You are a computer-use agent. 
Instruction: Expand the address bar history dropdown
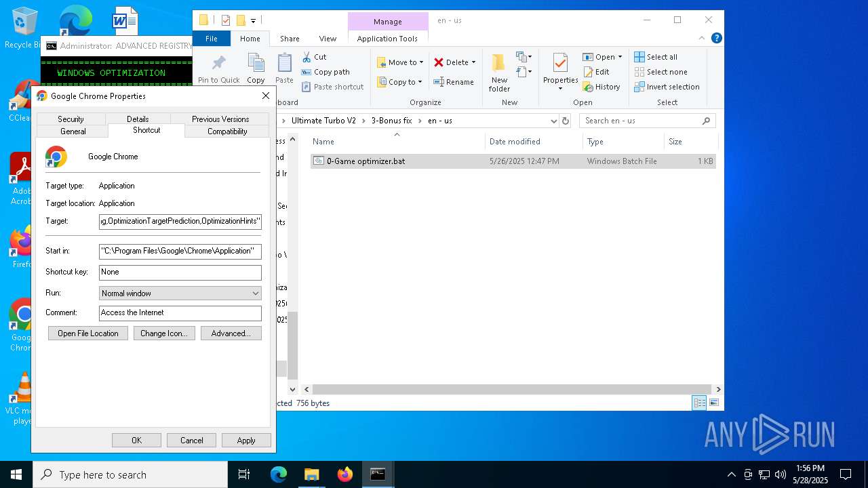[554, 121]
